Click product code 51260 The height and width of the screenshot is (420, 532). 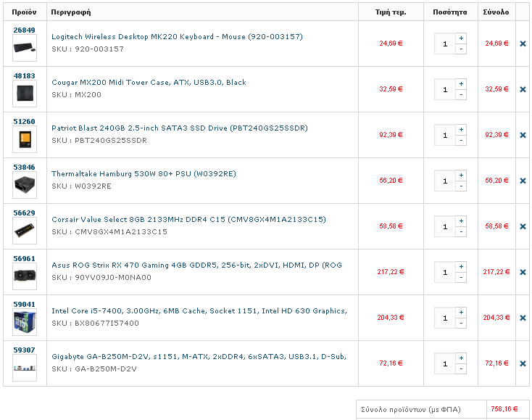pyautogui.click(x=24, y=121)
